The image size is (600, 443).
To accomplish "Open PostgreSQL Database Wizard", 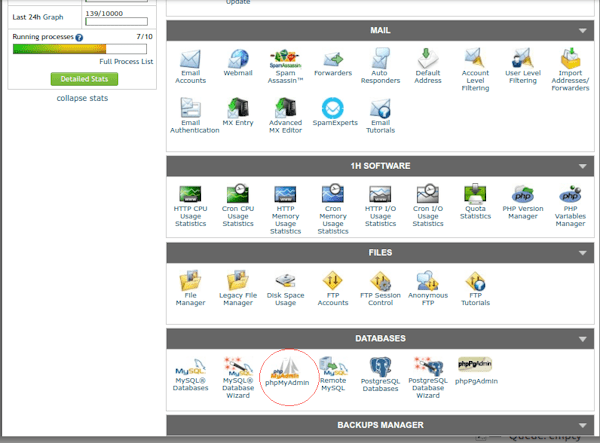I will point(428,378).
